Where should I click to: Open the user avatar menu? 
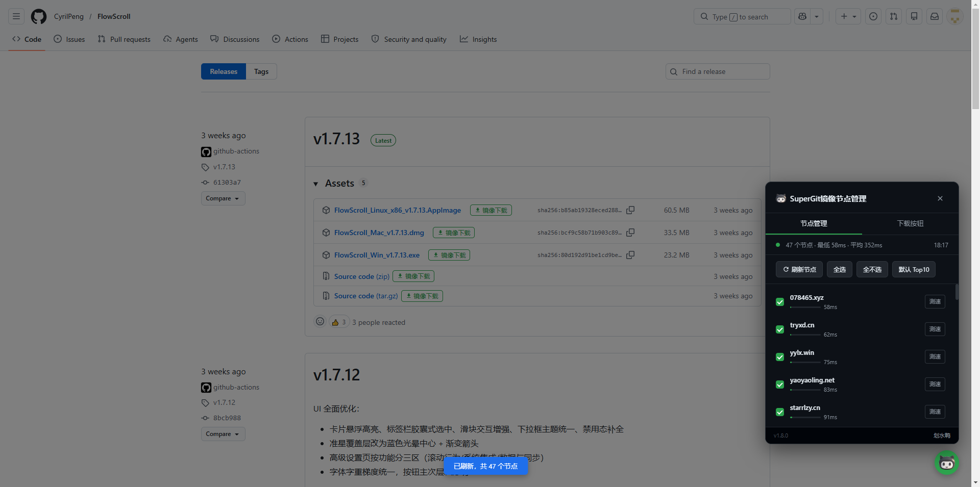tap(955, 16)
